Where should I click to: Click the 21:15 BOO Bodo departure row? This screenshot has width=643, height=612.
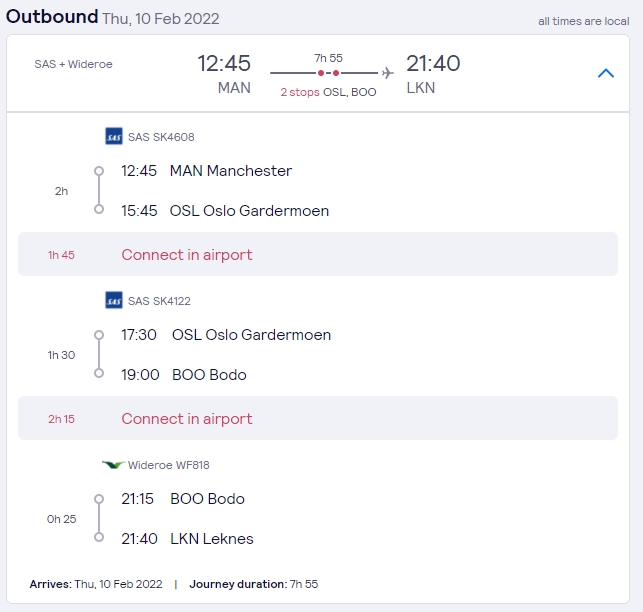click(182, 499)
